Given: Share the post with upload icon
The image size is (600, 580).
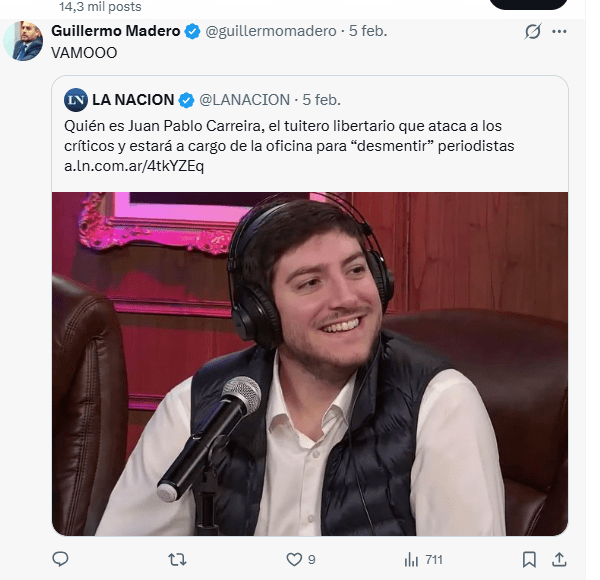Looking at the screenshot, I should [x=559, y=559].
